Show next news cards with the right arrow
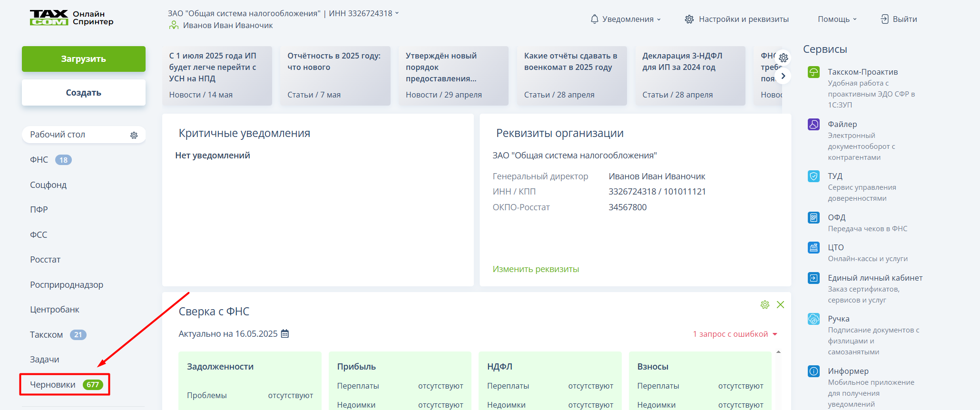Screen dimensions: 980x410 (783, 76)
